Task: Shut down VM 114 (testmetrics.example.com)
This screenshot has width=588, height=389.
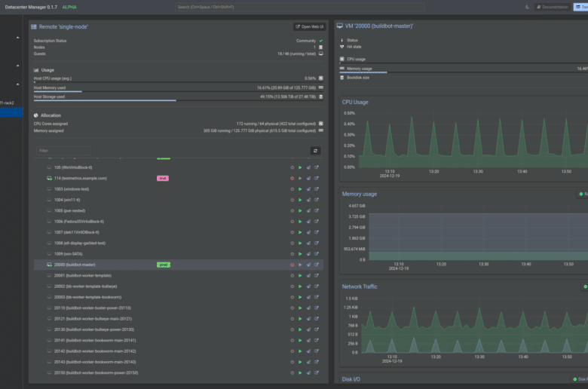Action: 292,179
